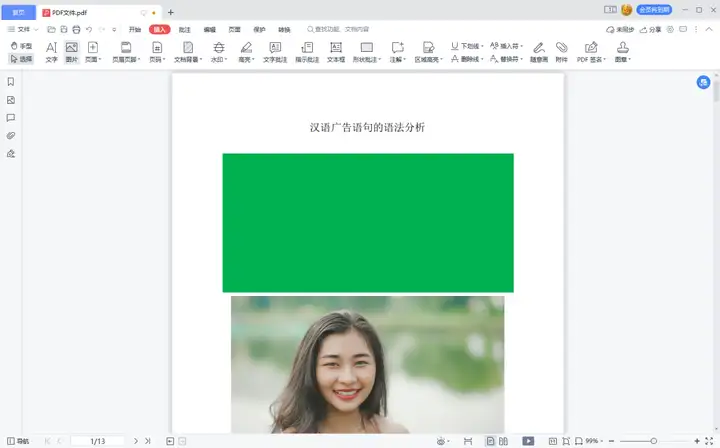Switch to the 开始 ribbon tab
This screenshot has height=448, width=720.
tap(135, 29)
